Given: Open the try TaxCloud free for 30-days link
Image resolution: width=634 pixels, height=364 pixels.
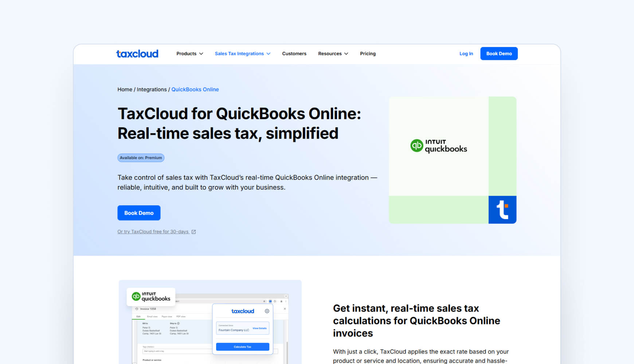Looking at the screenshot, I should [153, 232].
